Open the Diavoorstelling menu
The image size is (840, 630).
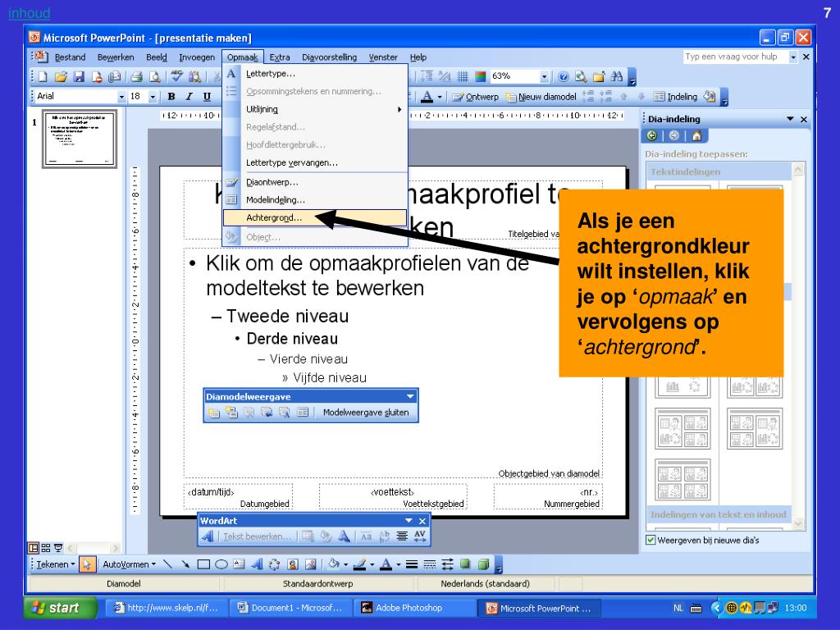329,57
